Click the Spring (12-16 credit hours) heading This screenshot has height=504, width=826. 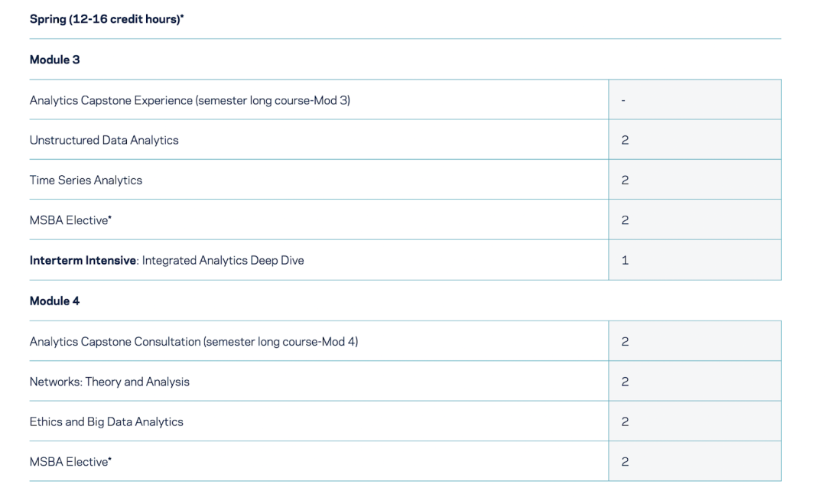click(x=106, y=19)
